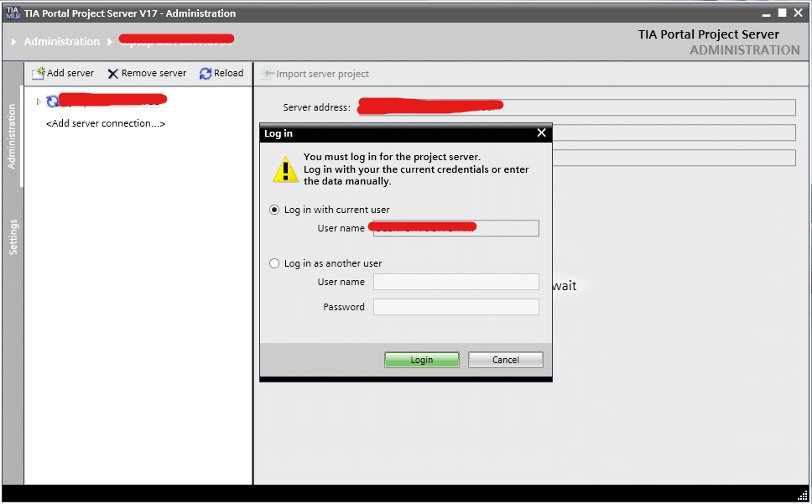The width and height of the screenshot is (812, 504).
Task: Click the Login button
Action: pos(422,360)
